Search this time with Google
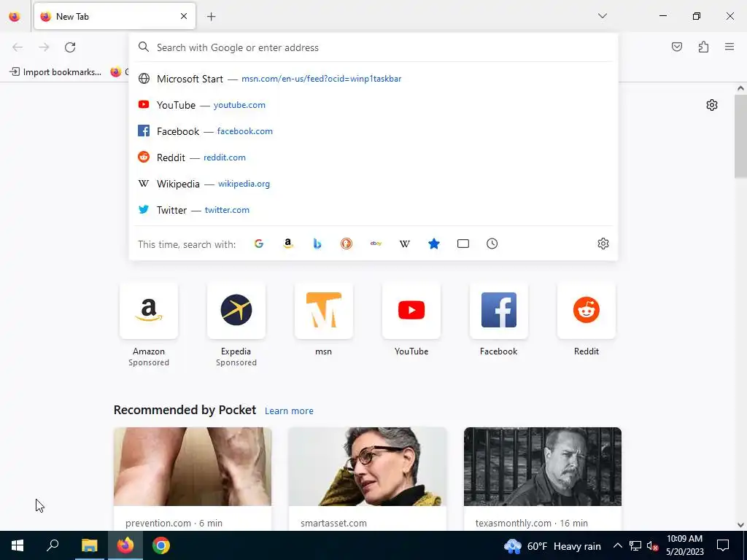This screenshot has width=747, height=560. [x=259, y=244]
